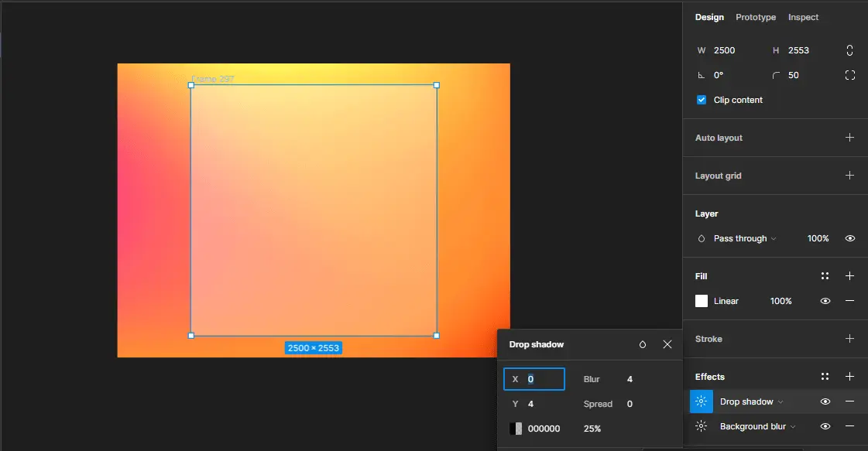Viewport: 868px width, 451px height.
Task: Disable the Clip content checkbox
Action: point(701,99)
